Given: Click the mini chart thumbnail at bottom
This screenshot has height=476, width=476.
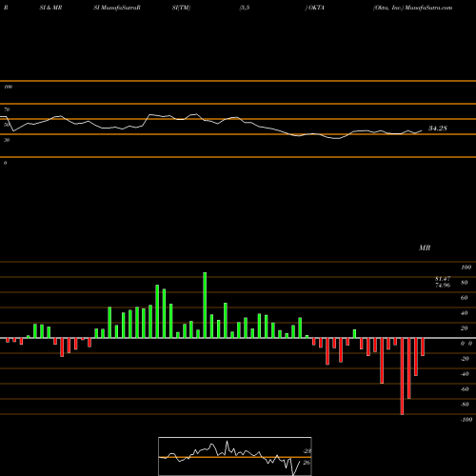Looking at the screenshot, I should tap(235, 456).
